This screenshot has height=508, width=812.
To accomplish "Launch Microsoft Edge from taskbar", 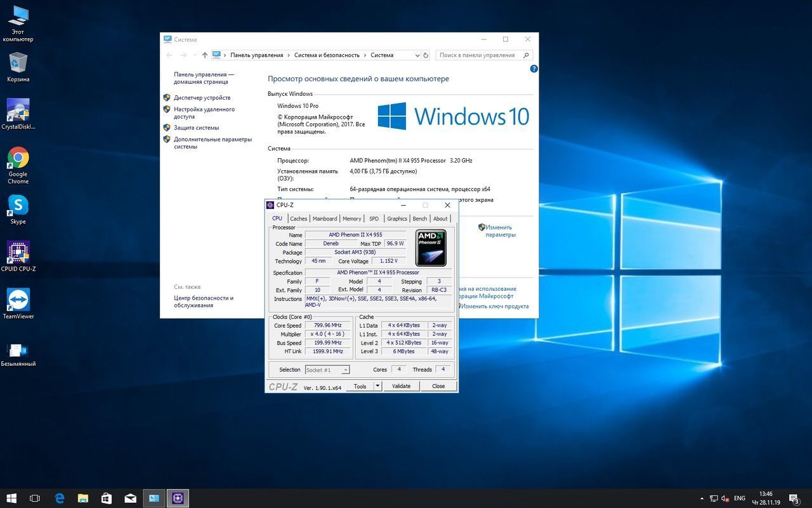I will click(x=60, y=498).
